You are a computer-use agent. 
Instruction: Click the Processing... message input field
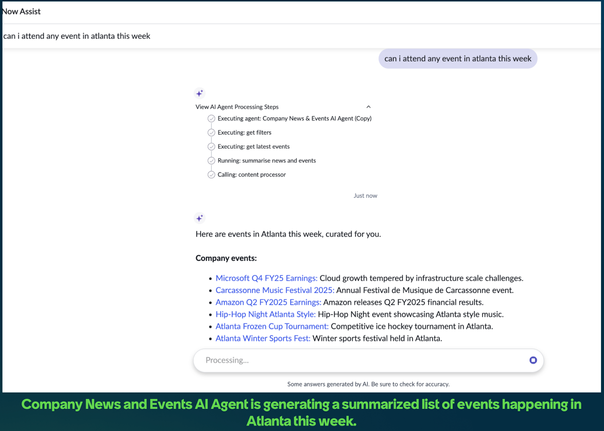point(368,361)
